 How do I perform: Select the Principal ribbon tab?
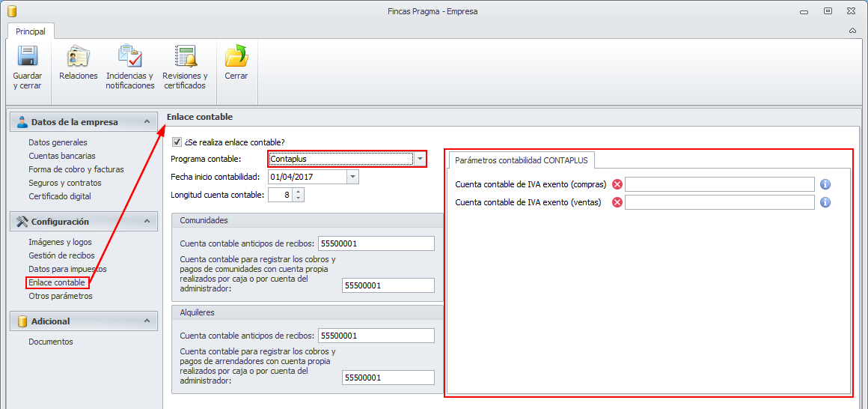(31, 31)
